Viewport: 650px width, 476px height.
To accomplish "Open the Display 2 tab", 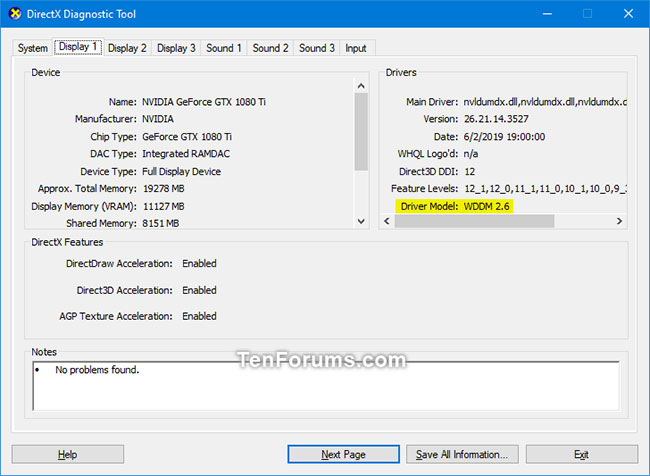I will click(127, 48).
